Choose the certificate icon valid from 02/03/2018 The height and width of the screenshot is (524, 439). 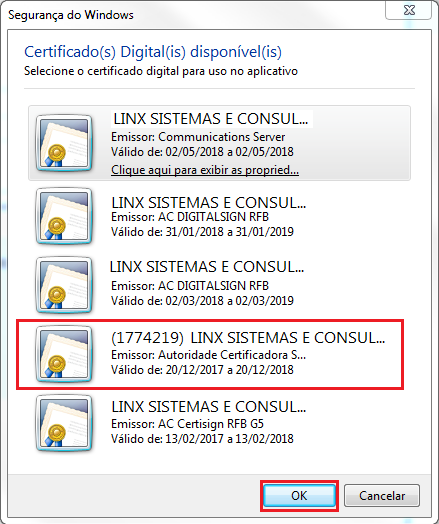tap(63, 285)
